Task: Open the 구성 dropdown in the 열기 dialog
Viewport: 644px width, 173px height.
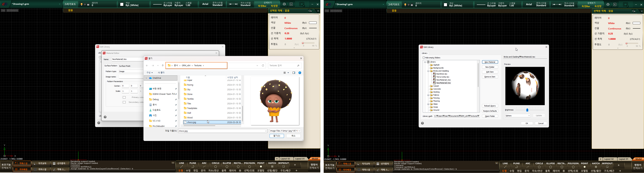Action: (149, 73)
